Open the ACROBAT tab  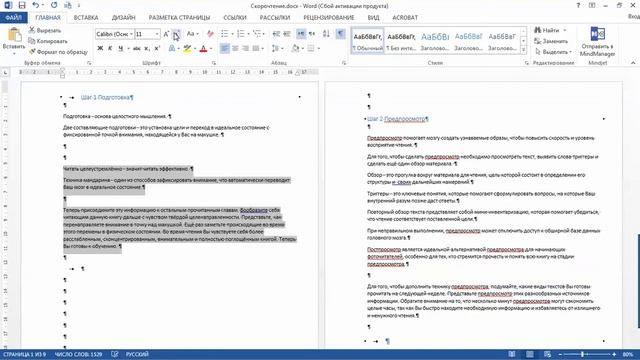pyautogui.click(x=405, y=18)
